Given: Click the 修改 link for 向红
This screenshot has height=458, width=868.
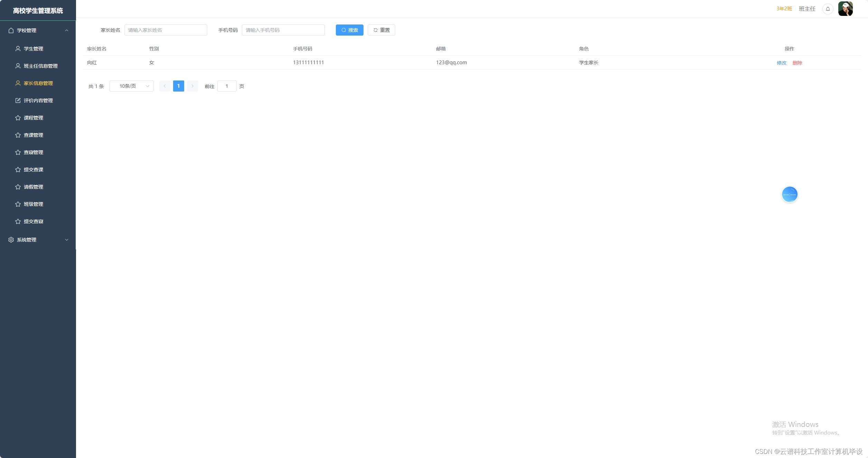Looking at the screenshot, I should click(x=781, y=63).
